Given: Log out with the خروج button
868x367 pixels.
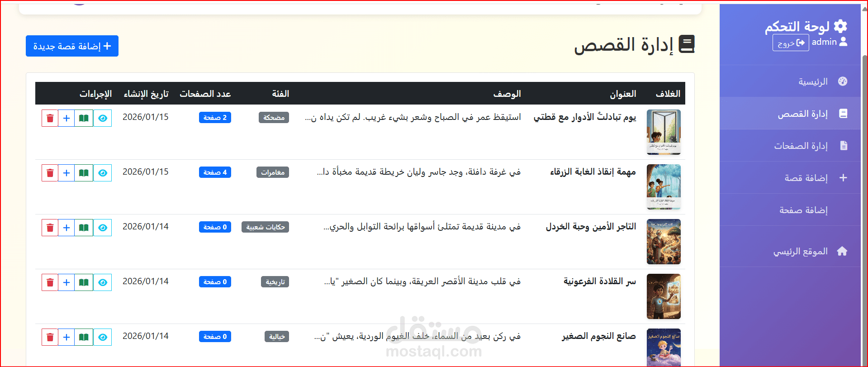Looking at the screenshot, I should coord(791,43).
